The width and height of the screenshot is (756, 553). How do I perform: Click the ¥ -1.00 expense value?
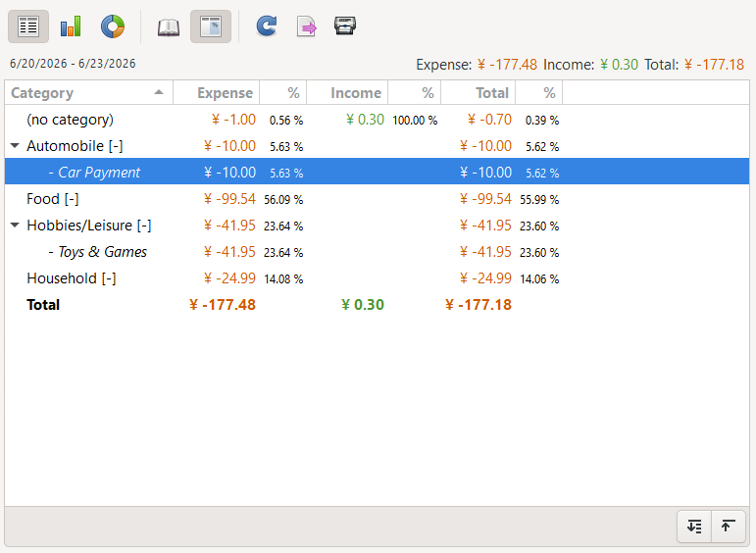(x=233, y=120)
